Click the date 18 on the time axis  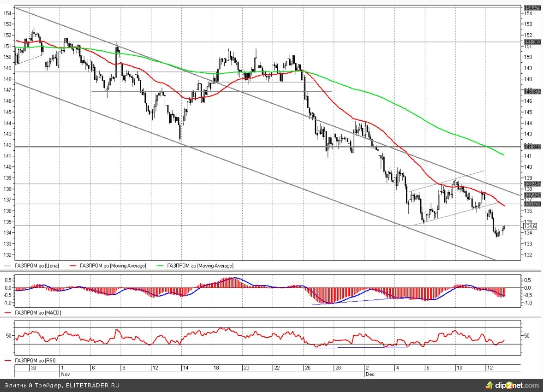pyautogui.click(x=216, y=368)
